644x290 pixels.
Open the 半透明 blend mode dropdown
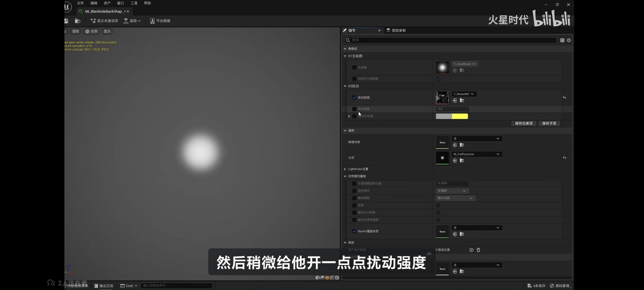click(x=452, y=191)
